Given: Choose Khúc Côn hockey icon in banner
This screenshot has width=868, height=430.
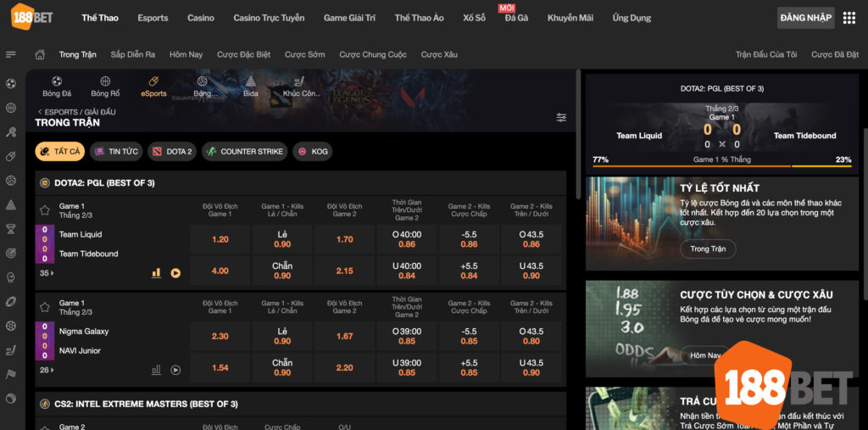Looking at the screenshot, I should (x=301, y=87).
